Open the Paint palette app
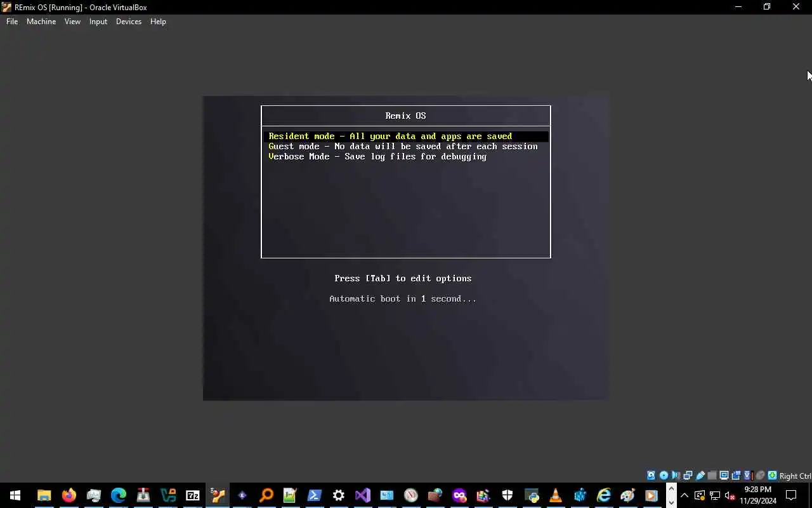812x508 pixels. (x=628, y=495)
